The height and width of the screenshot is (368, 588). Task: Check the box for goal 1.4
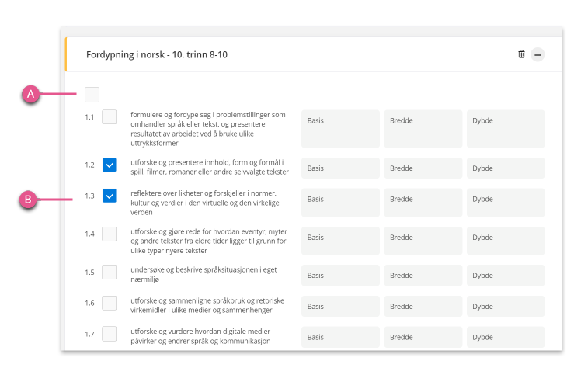(x=109, y=234)
